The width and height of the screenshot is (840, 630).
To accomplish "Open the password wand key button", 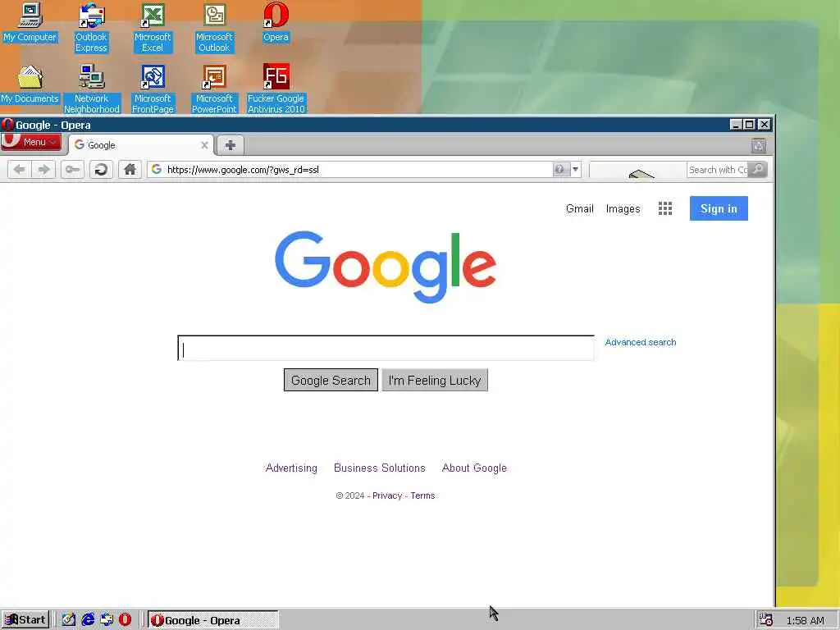I will 72,170.
